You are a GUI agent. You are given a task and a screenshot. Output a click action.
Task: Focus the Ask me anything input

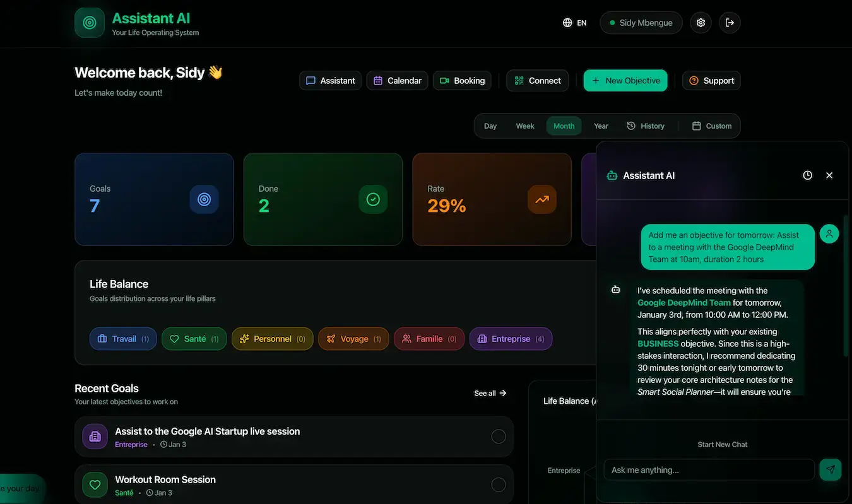pyautogui.click(x=709, y=470)
